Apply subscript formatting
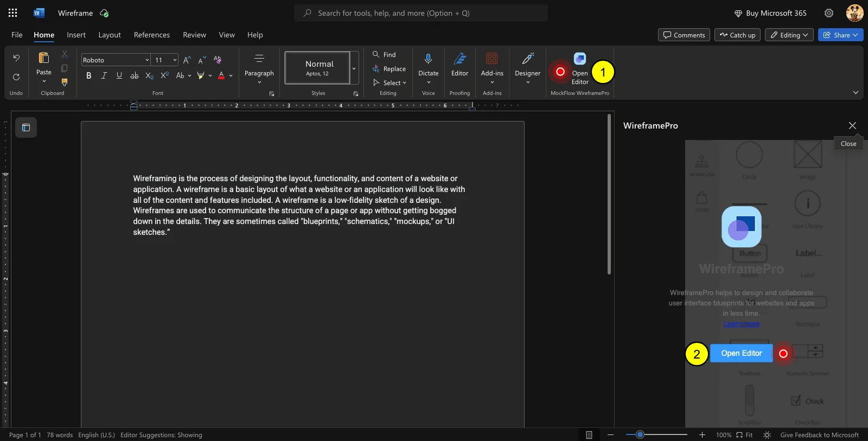Viewport: 868px width, 441px height. (x=150, y=75)
